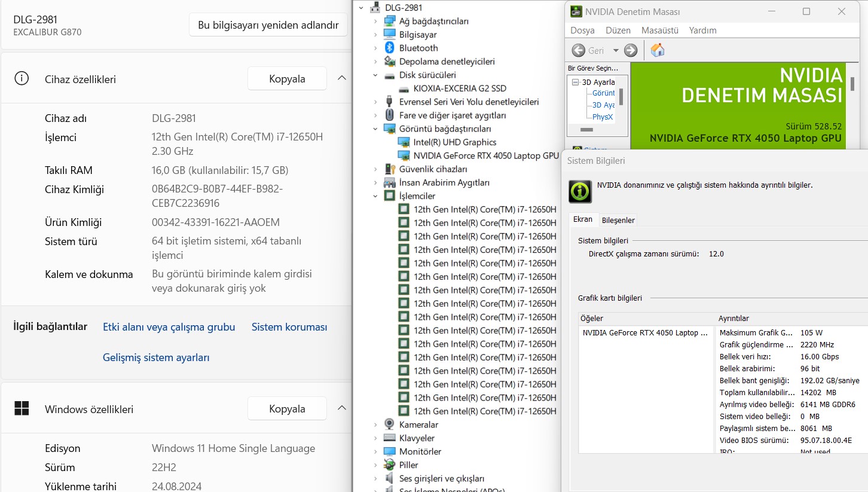This screenshot has height=492, width=868.
Task: Click Kopyala button for Cihaz özellikleri
Action: pyautogui.click(x=287, y=78)
